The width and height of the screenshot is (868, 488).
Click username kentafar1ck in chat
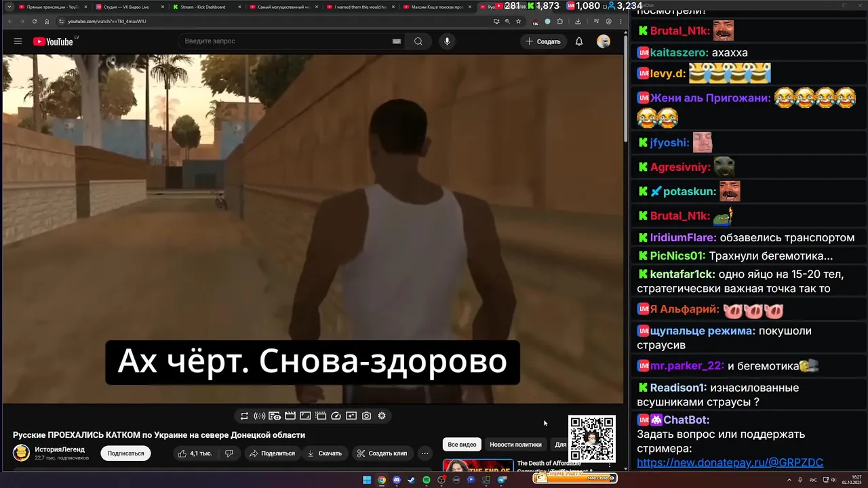click(x=682, y=274)
